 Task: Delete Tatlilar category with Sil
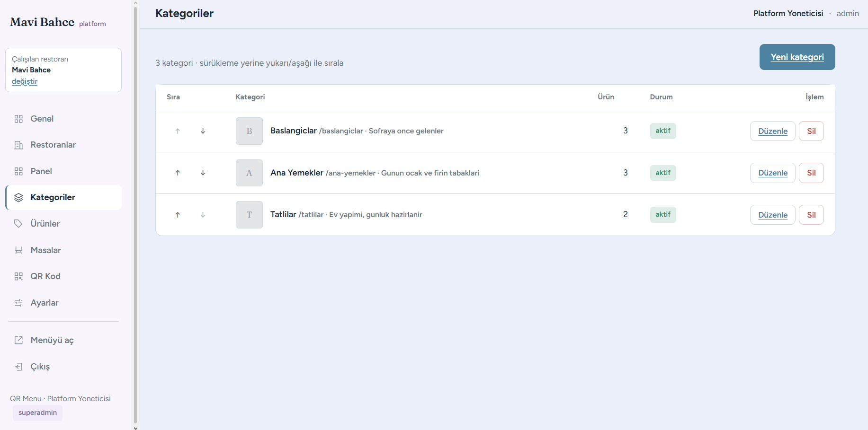point(811,215)
